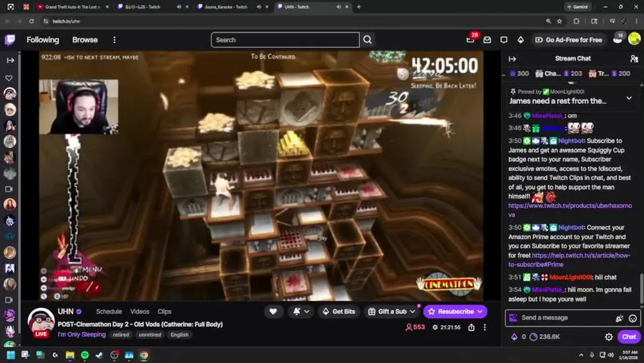Toggle the follow heart button
This screenshot has height=363, width=644.
click(x=273, y=312)
